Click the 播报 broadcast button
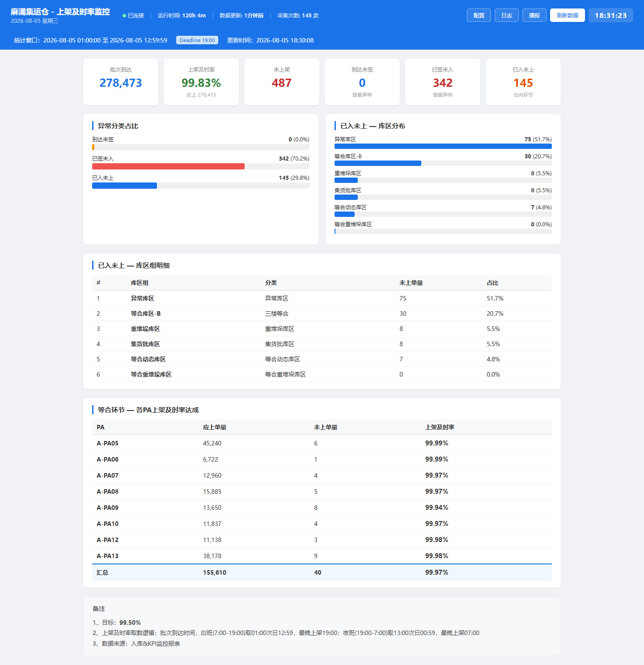 (534, 15)
